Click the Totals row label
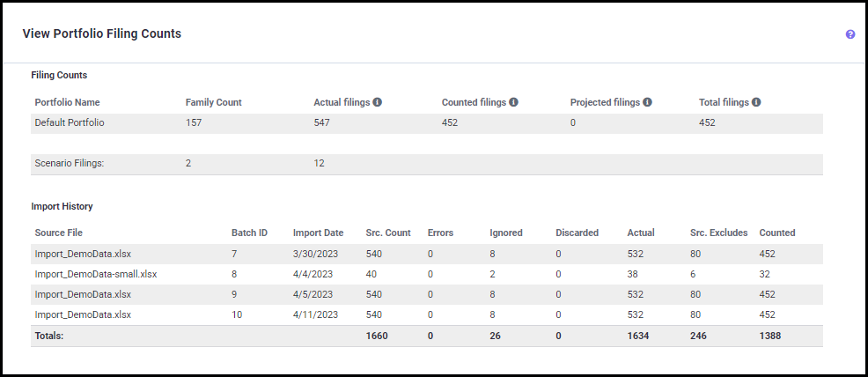 coord(50,336)
